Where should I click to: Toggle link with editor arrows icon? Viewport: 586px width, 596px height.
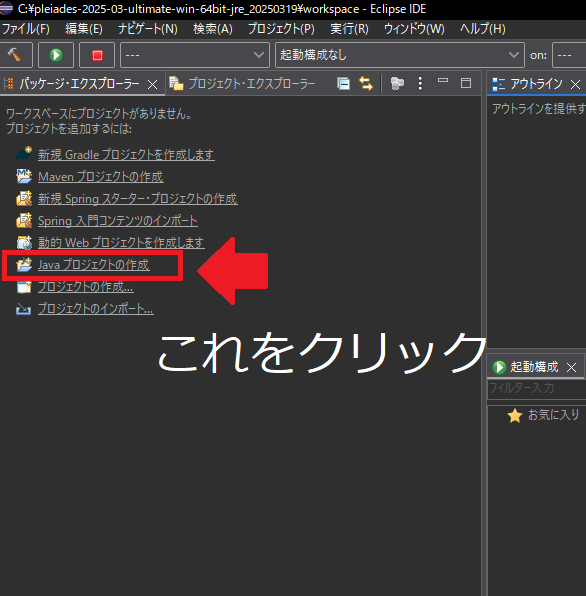click(x=366, y=83)
